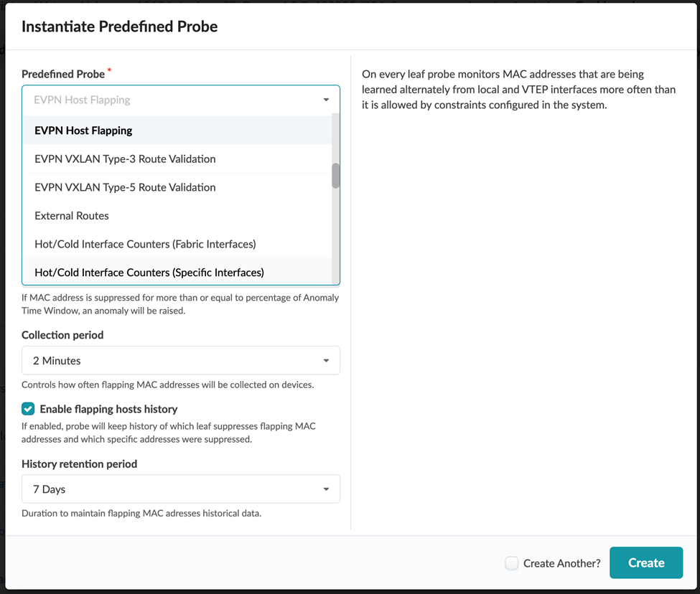Click the probe list scrollbar thumb
The width and height of the screenshot is (700, 594).
pyautogui.click(x=335, y=176)
